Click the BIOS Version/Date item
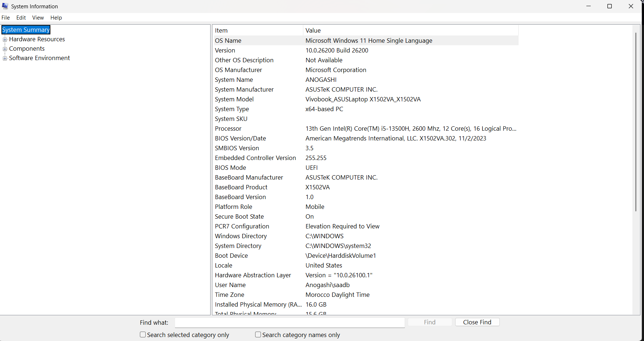This screenshot has width=644, height=341. click(240, 138)
